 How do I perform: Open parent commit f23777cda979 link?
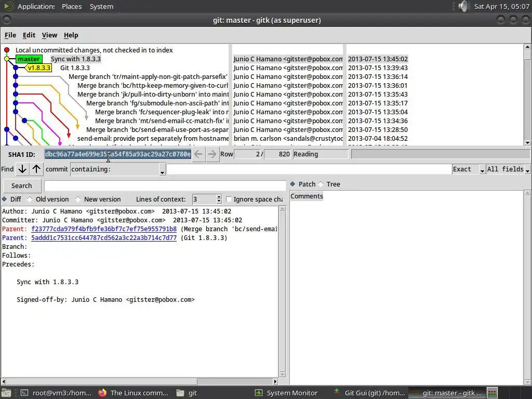pos(104,229)
